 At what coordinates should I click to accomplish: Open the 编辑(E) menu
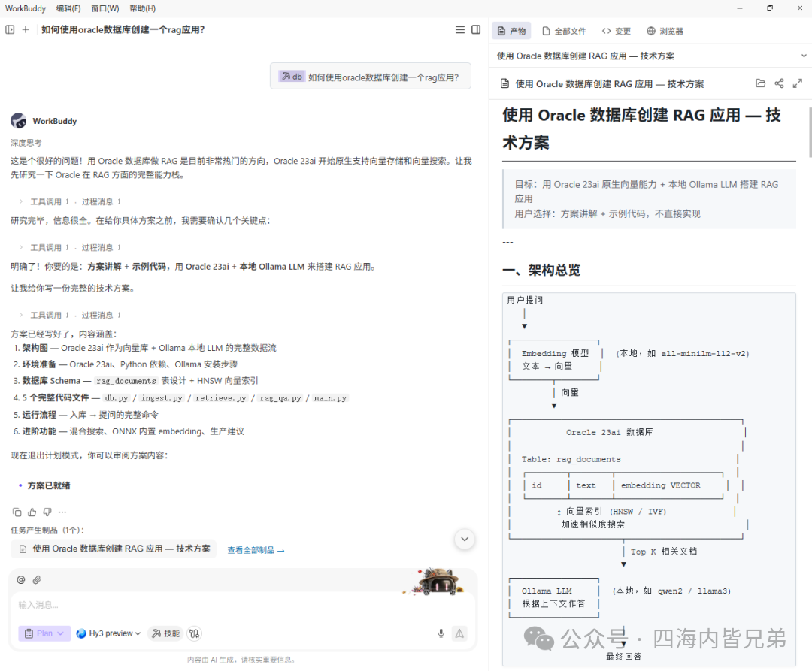68,8
